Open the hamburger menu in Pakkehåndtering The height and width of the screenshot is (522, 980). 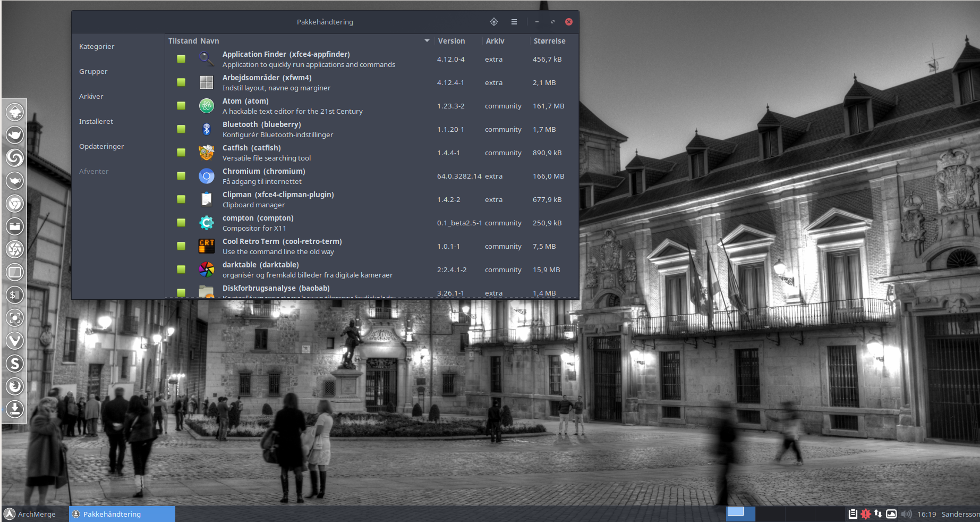514,22
